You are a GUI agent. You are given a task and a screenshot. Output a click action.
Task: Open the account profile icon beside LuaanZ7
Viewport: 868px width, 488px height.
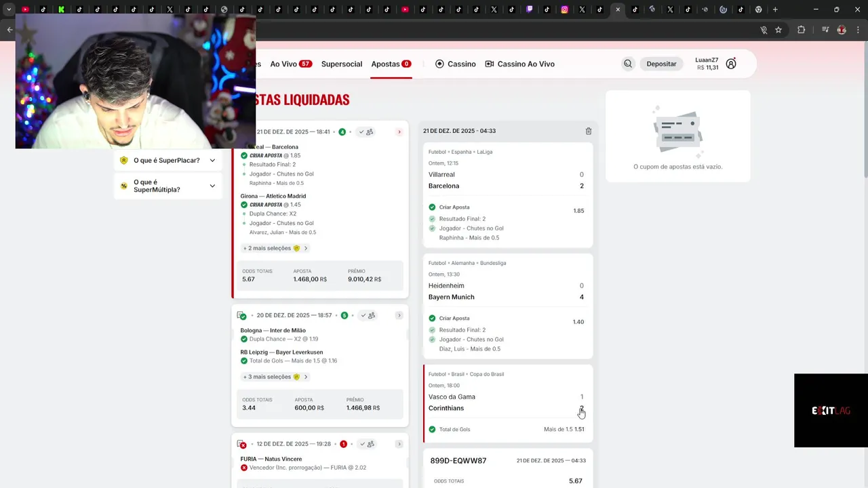tap(731, 64)
